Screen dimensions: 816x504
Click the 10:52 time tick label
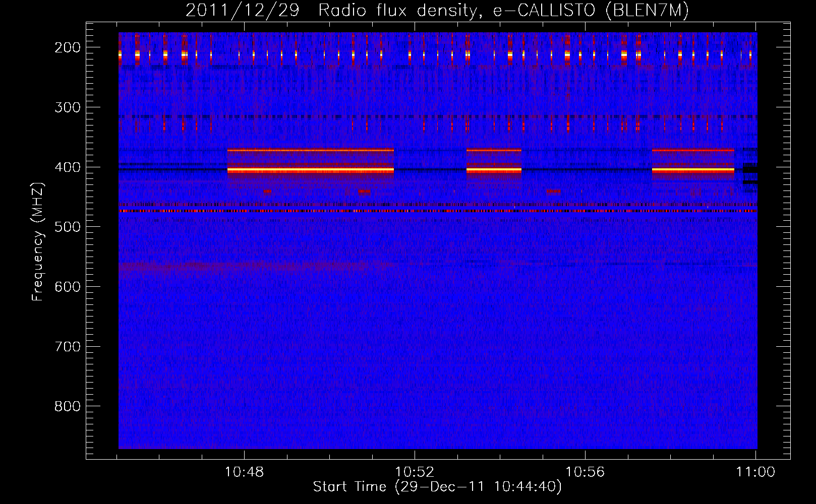pyautogui.click(x=415, y=472)
